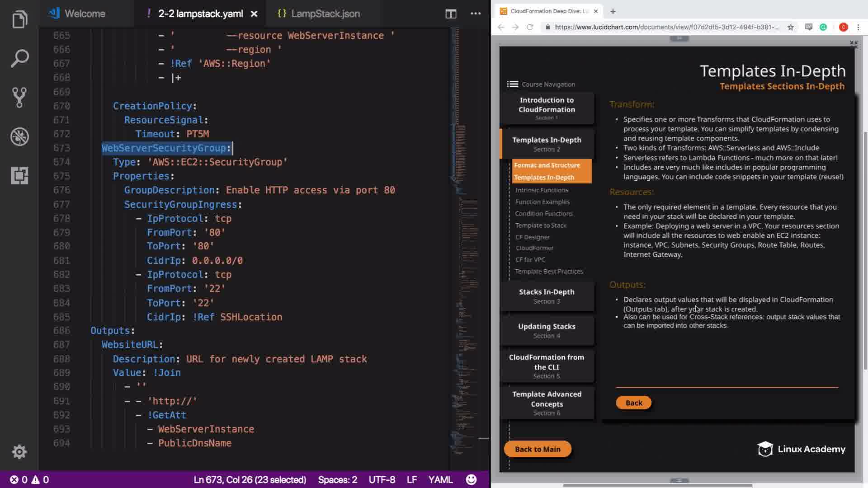Select the UTF-8 encoding picker

point(382,479)
